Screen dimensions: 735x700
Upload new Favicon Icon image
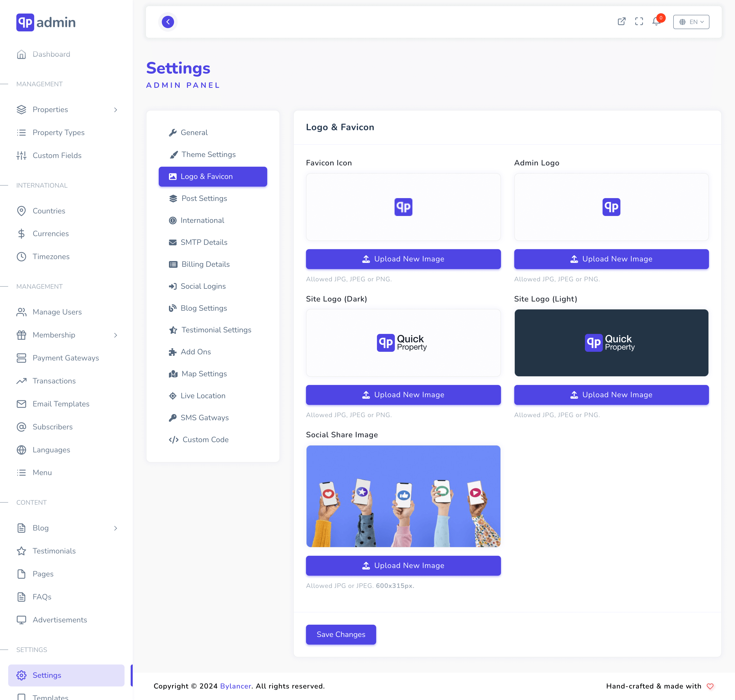[403, 259]
